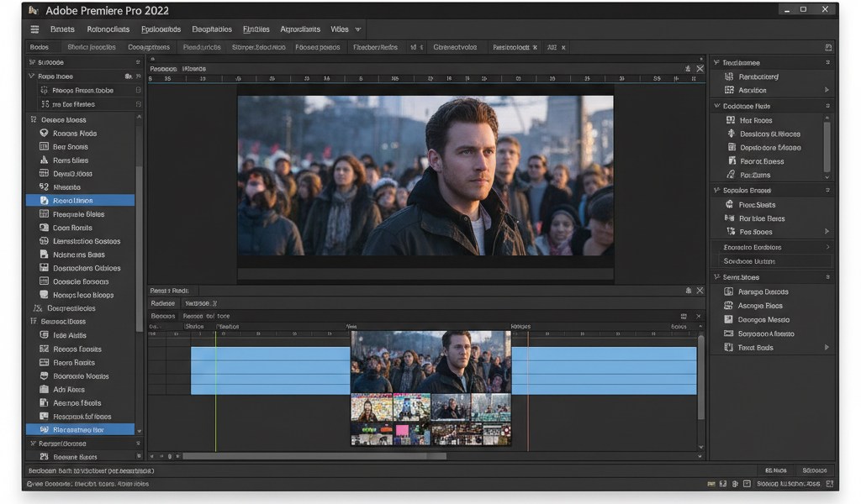This screenshot has width=861, height=504.
Task: Click the icon beside Ndsneins Baes
Action: 44,254
